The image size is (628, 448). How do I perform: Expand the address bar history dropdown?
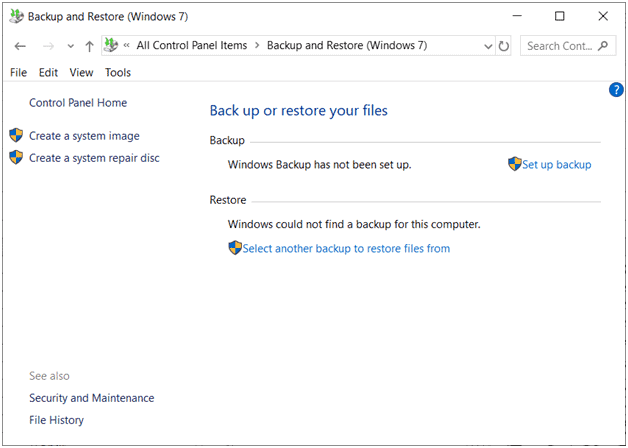[488, 46]
